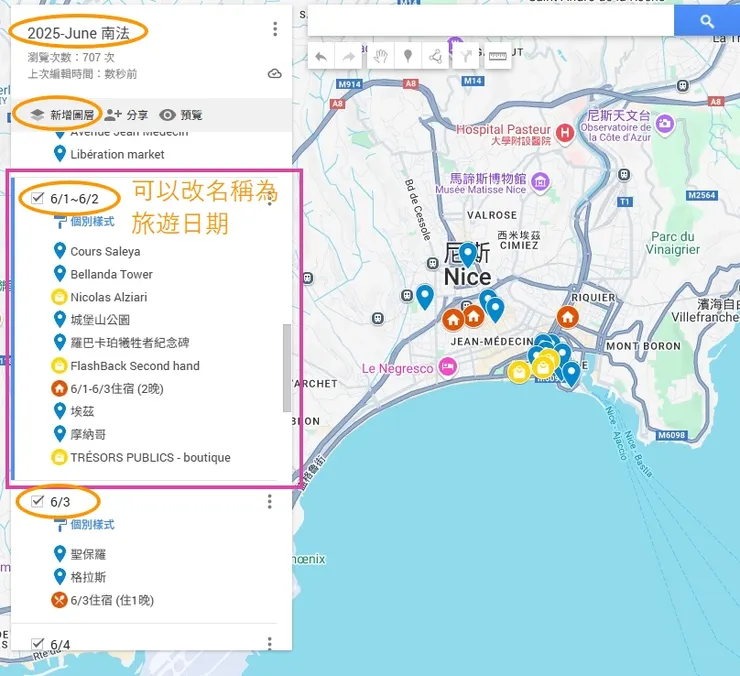
Task: Click 分享 share button
Action: point(126,115)
